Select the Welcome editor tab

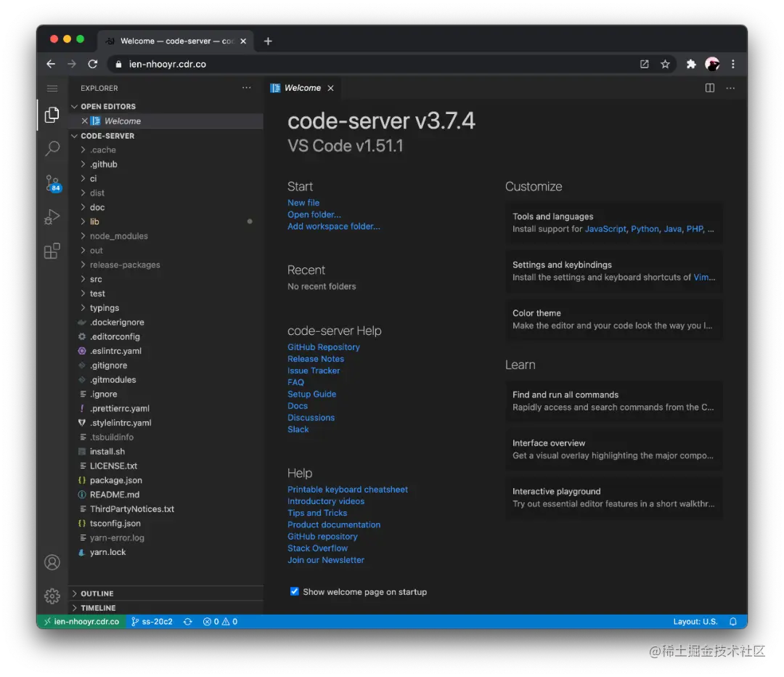tap(302, 88)
